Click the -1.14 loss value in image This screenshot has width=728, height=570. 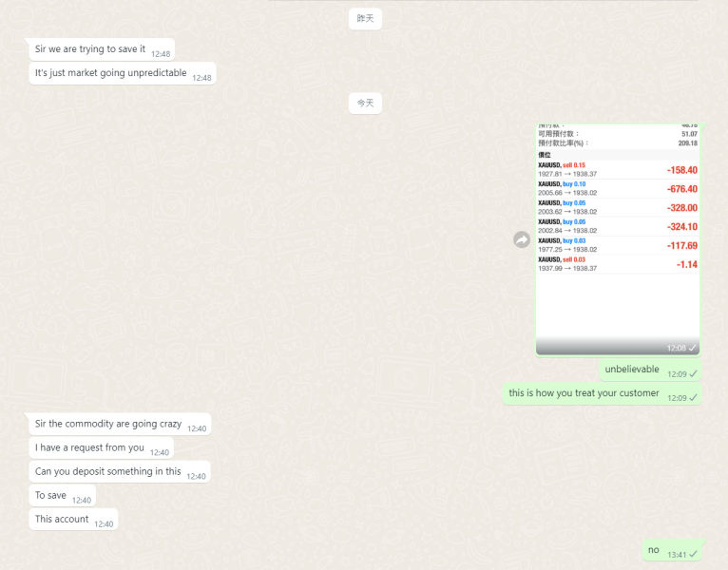[x=687, y=265]
